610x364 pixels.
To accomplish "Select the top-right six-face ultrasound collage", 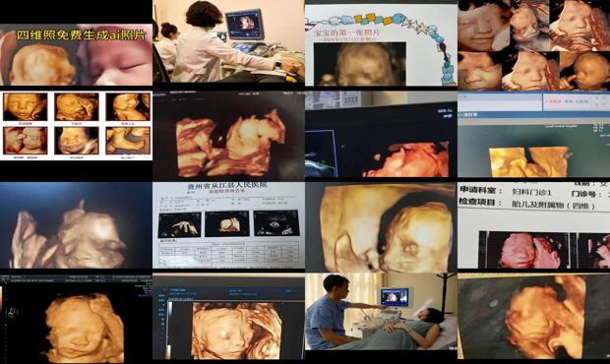I will click(533, 45).
